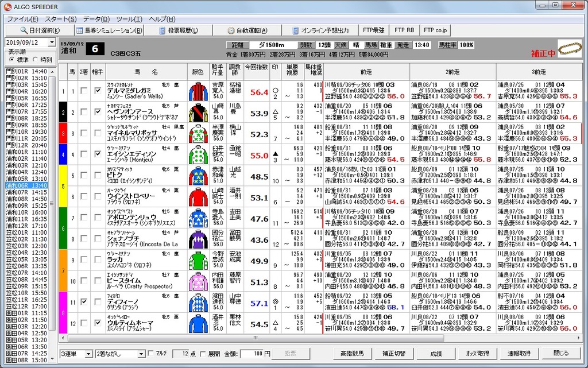Click the jockey silks icon for ディフィーノ

tap(198, 303)
